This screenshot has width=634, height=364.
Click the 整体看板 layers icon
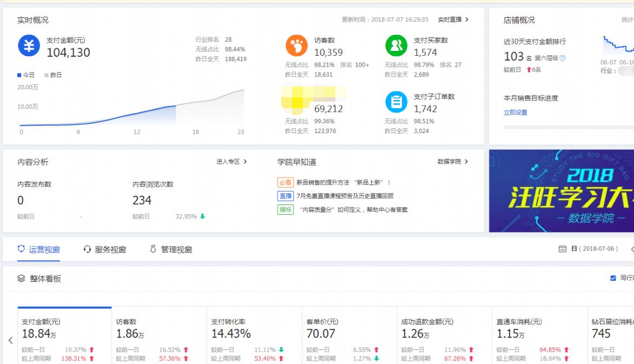(x=21, y=279)
